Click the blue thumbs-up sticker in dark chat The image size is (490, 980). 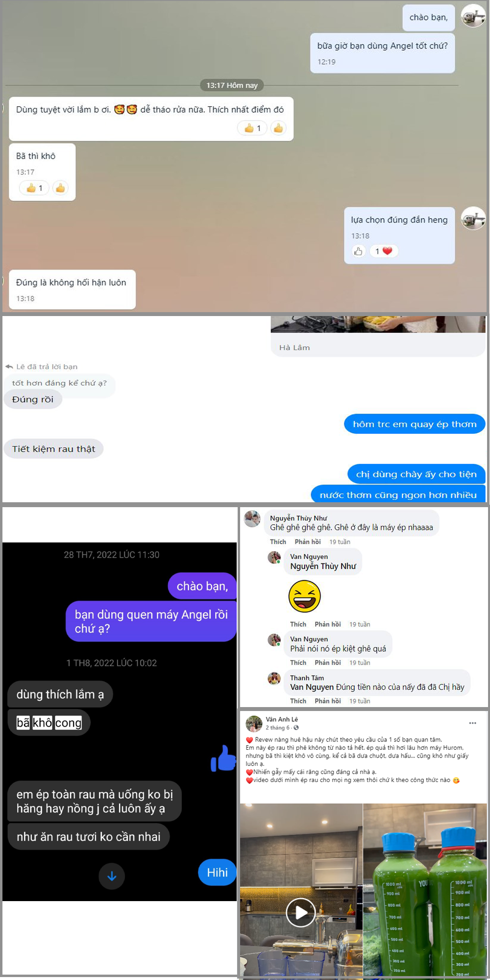point(223,758)
